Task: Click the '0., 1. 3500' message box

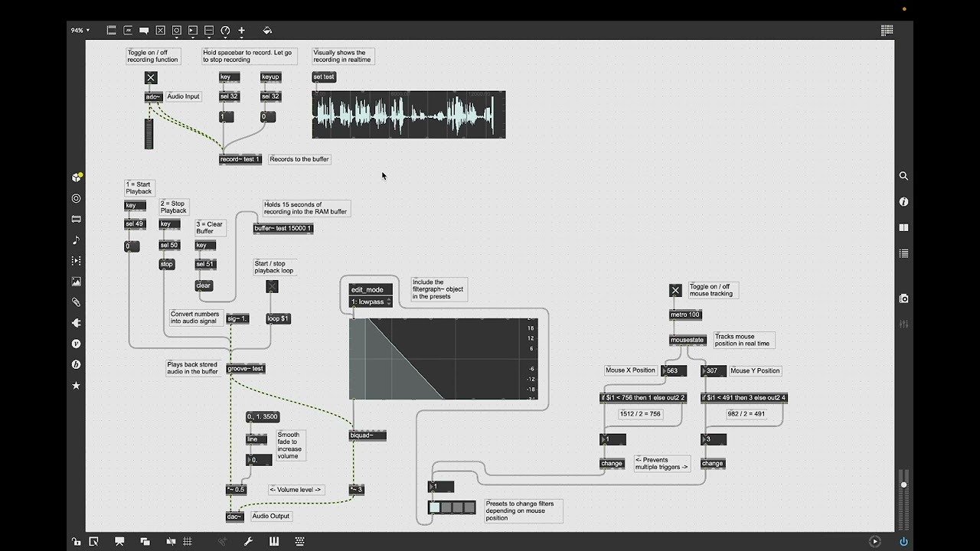Action: click(263, 417)
